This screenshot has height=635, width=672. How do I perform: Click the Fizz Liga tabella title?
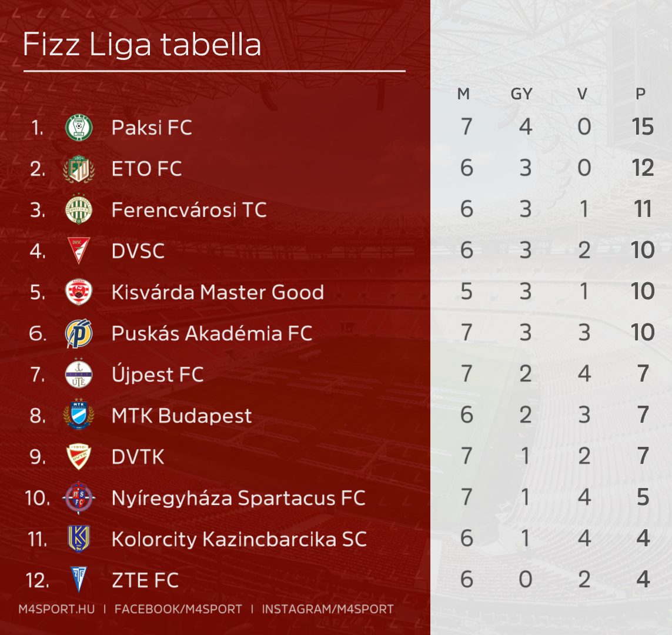tap(142, 45)
